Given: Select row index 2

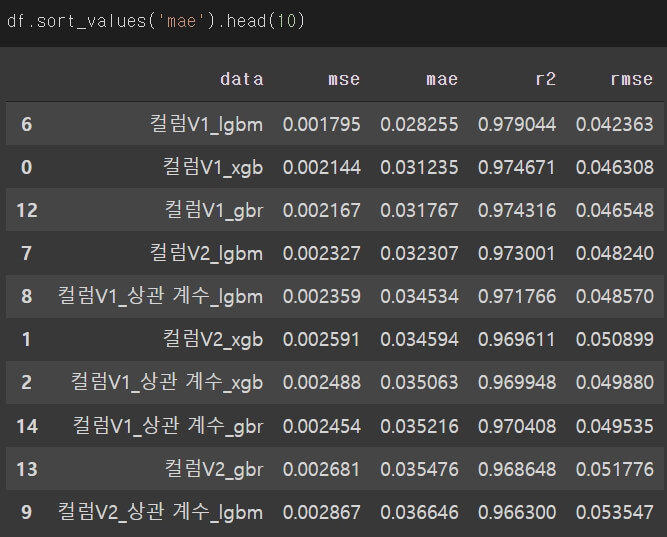Looking at the screenshot, I should (x=26, y=382).
